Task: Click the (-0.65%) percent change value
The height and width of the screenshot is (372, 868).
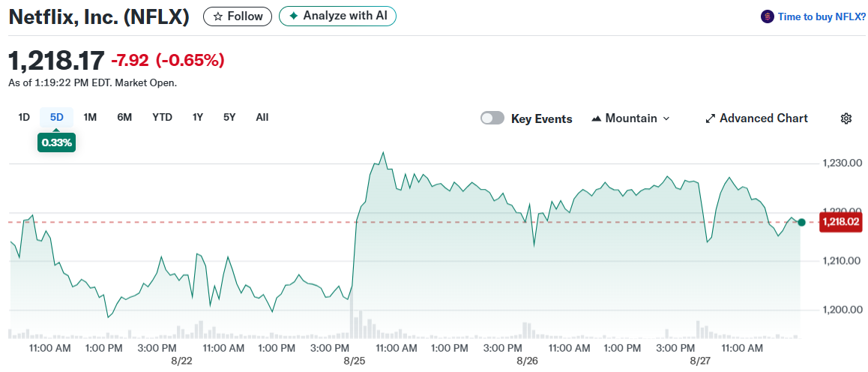Action: pos(190,60)
